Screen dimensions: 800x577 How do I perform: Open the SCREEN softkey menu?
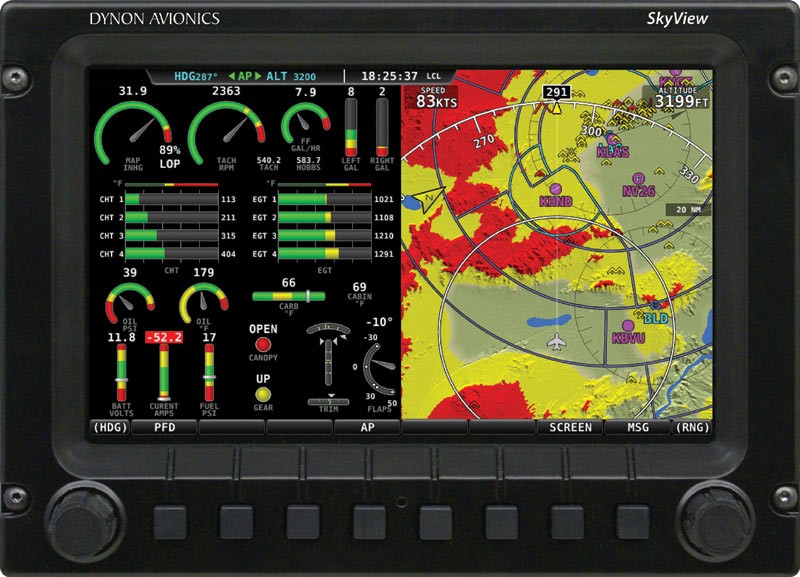point(570,428)
